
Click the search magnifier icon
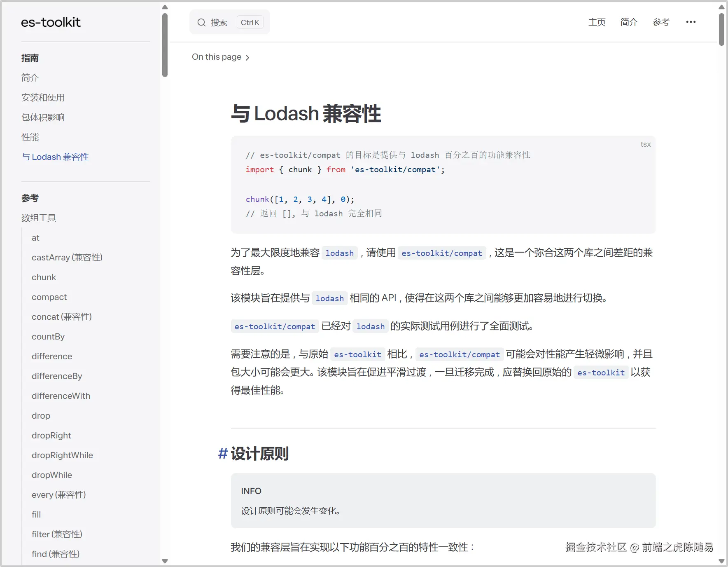[x=202, y=22]
